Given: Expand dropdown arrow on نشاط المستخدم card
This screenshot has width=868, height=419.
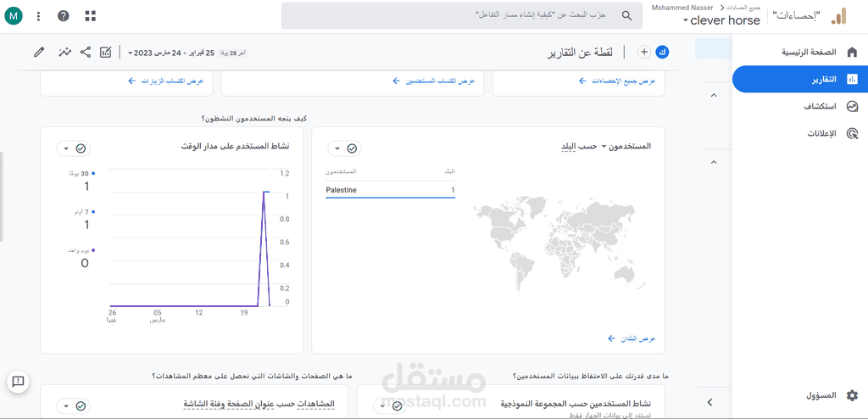Looking at the screenshot, I should coord(66,148).
